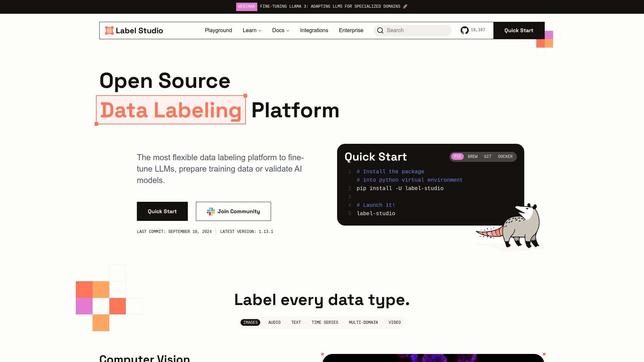
Task: Click the rocket emoji in webinar banner
Action: 405,6
